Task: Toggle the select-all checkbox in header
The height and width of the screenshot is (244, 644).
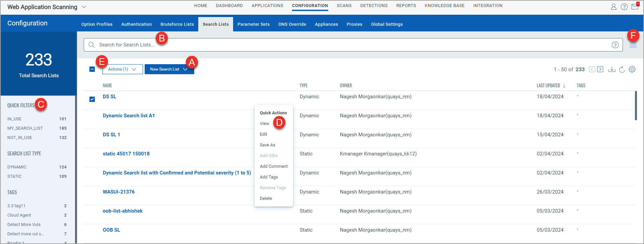Action: pos(92,69)
